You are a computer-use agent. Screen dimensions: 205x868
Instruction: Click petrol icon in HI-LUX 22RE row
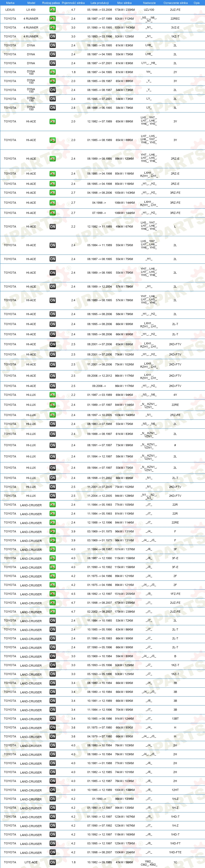click(53, 405)
